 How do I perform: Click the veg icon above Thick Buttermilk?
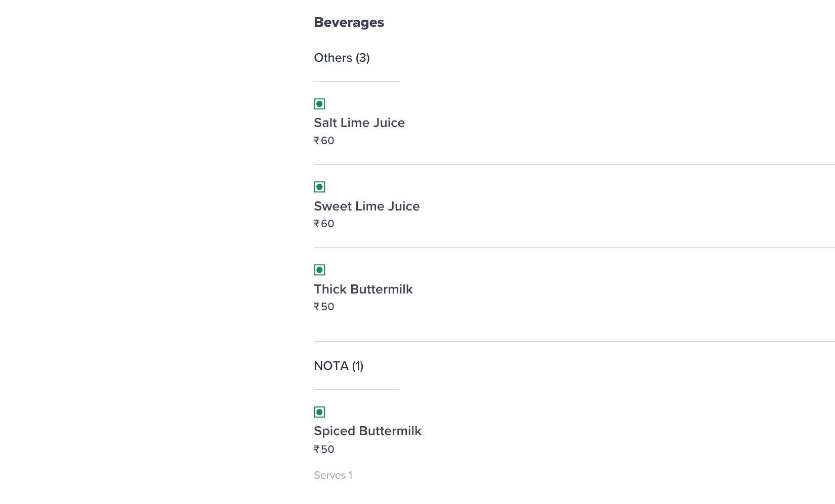coord(319,270)
